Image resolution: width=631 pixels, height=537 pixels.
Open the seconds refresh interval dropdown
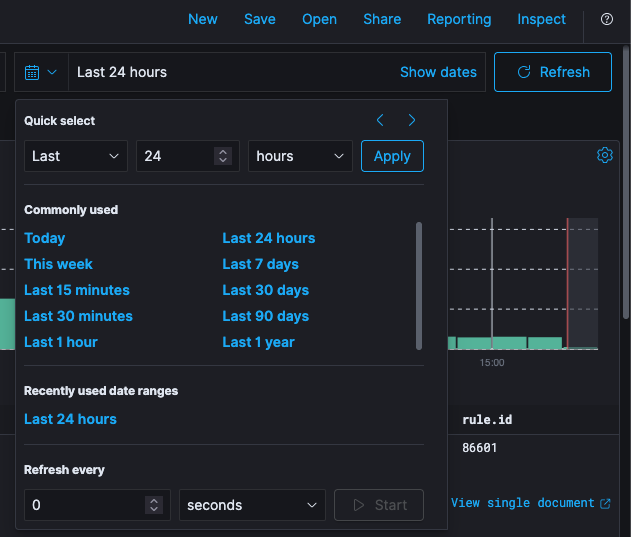[253, 505]
